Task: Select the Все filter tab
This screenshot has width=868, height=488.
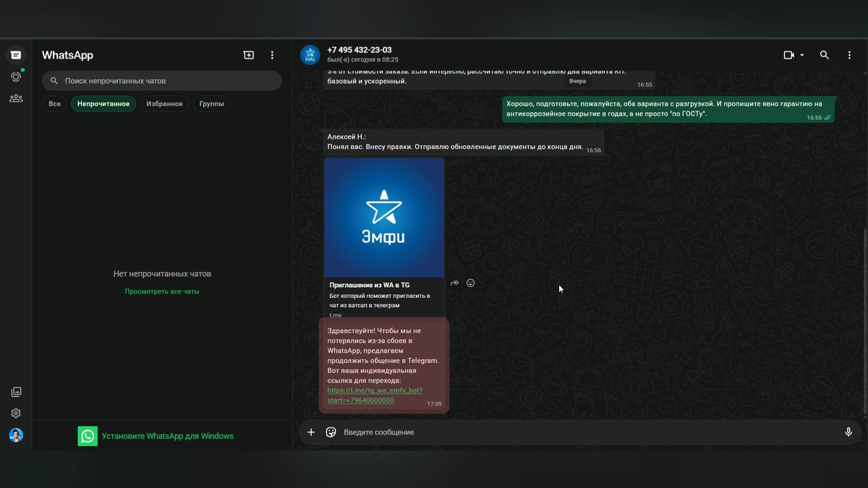Action: (54, 104)
